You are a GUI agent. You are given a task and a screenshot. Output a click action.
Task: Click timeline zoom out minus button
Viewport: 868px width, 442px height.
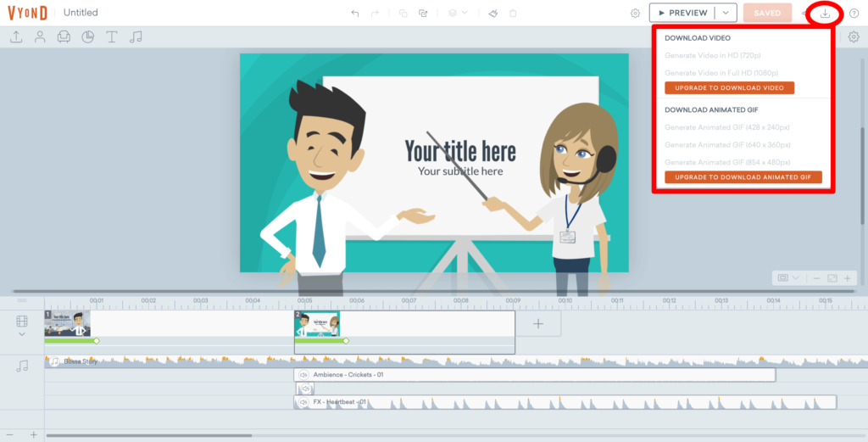click(9, 435)
